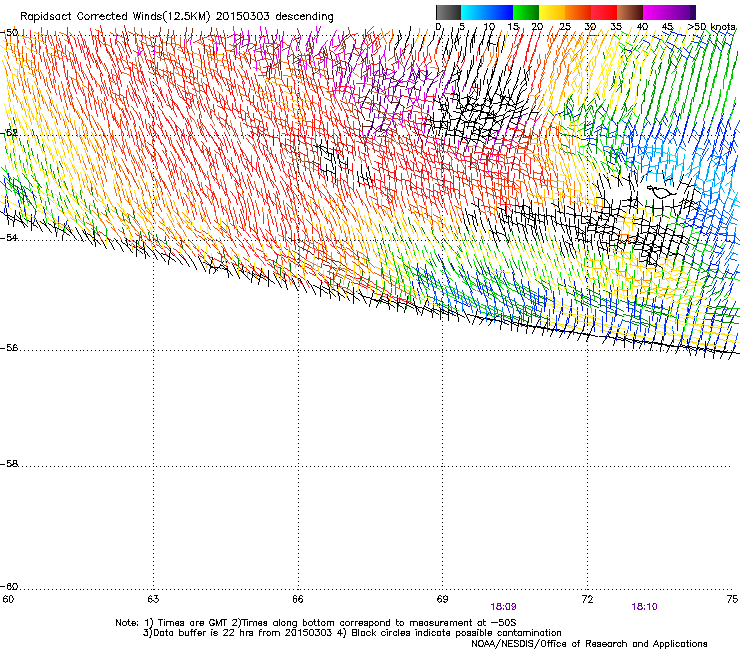Click the purple "18:09" swath time stamp
The width and height of the screenshot is (740, 650).
point(503,607)
